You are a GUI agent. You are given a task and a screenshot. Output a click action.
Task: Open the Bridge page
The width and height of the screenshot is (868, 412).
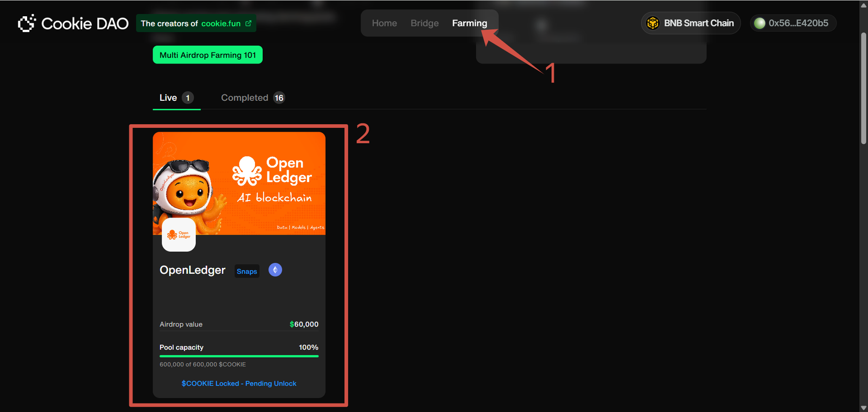coord(424,23)
